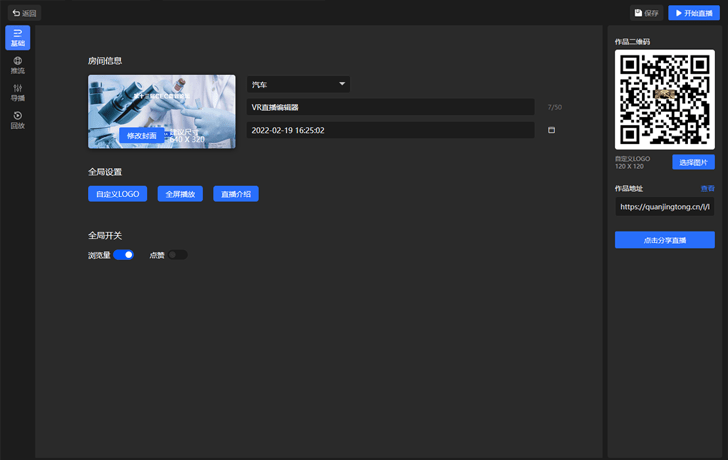The height and width of the screenshot is (460, 728).
Task: Click the QR code image
Action: point(664,99)
